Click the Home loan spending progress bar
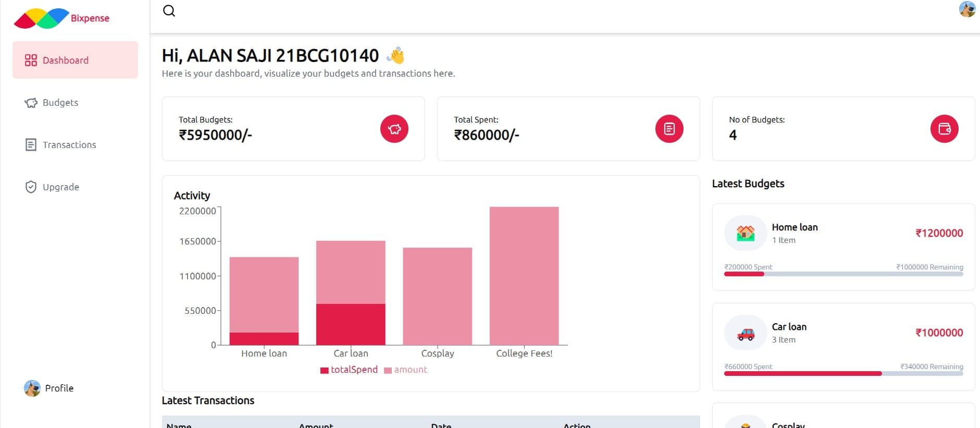Image resolution: width=980 pixels, height=428 pixels. tap(843, 274)
